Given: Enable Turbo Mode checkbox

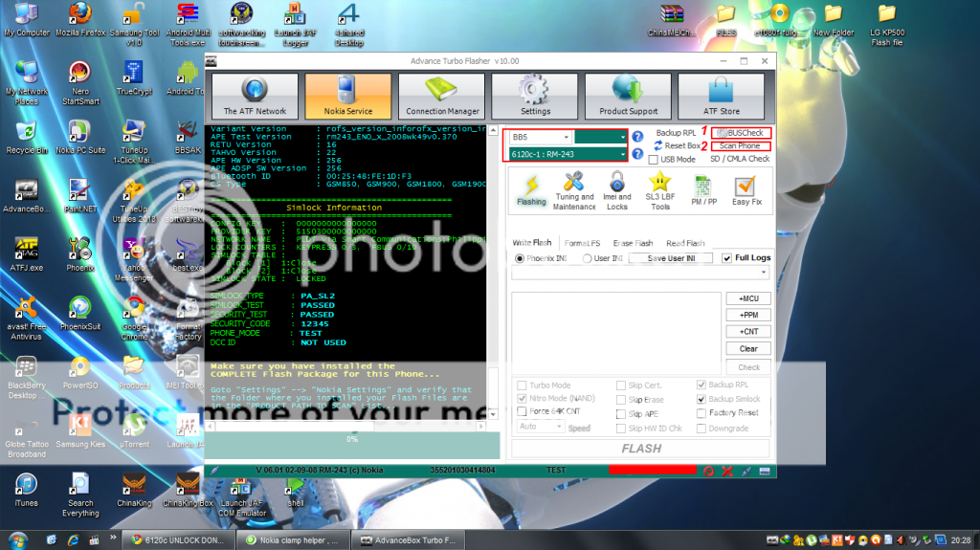Looking at the screenshot, I should (x=522, y=385).
